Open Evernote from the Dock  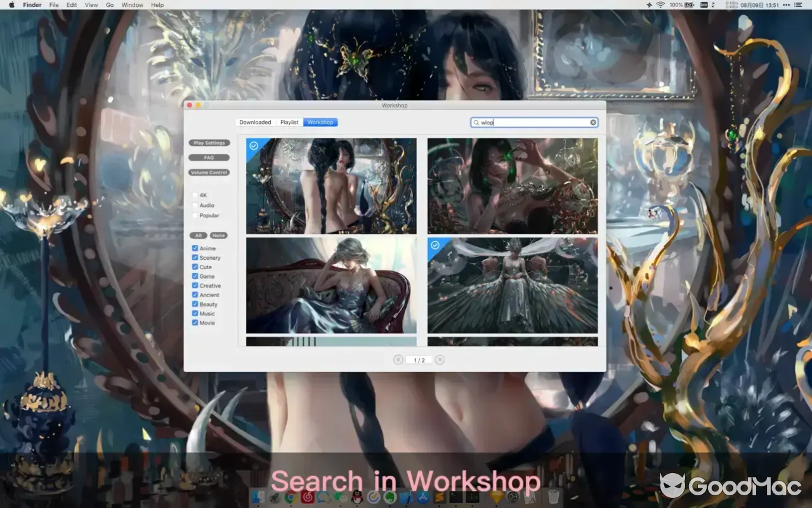pos(390,498)
